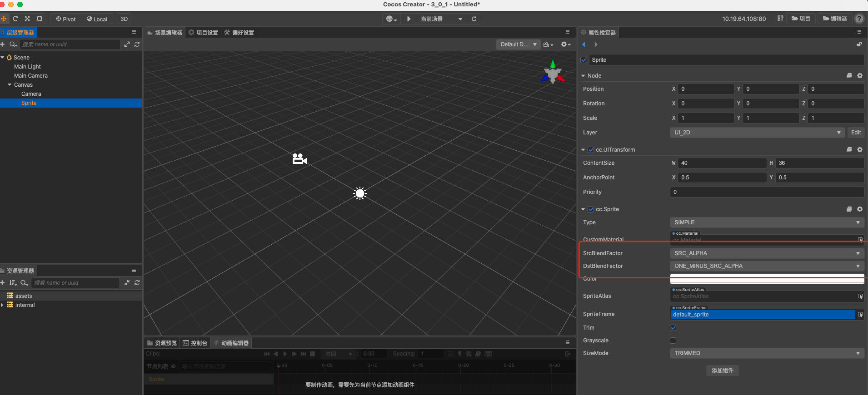
Task: Switch to the 偏好设置 tab
Action: point(239,32)
